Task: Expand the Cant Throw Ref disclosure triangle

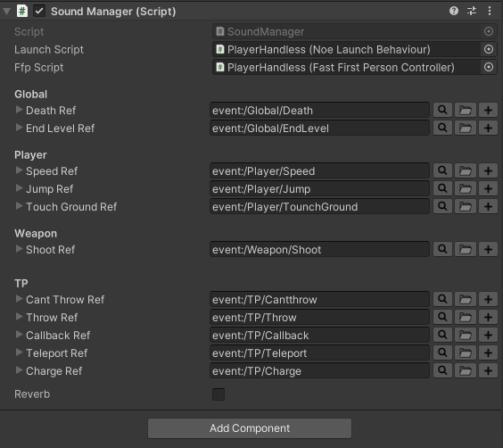Action: coord(19,299)
